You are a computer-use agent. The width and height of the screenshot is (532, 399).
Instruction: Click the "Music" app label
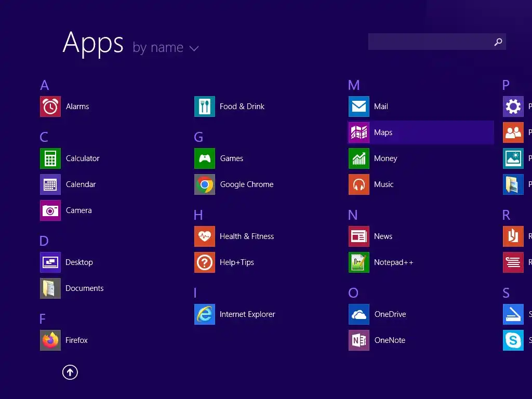pyautogui.click(x=384, y=184)
